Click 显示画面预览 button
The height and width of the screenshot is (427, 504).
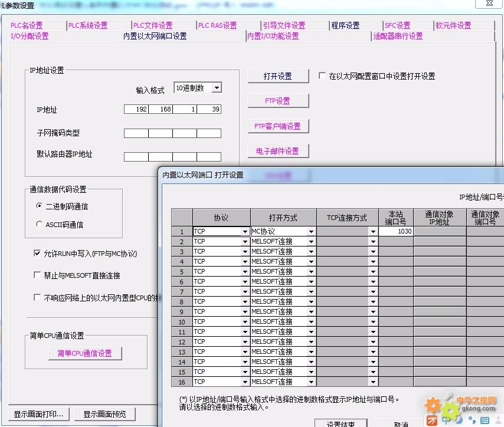(x=105, y=414)
